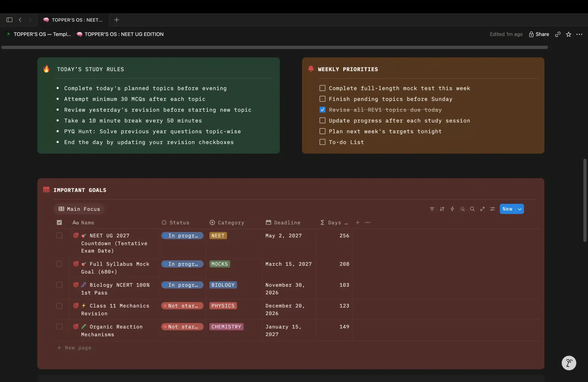Favorite this page with the star

click(x=568, y=34)
